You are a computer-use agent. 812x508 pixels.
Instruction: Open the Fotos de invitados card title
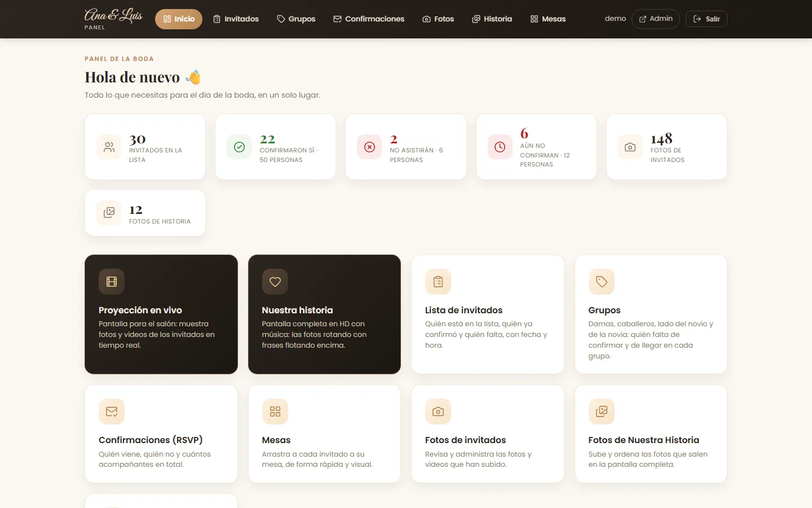[x=465, y=440]
